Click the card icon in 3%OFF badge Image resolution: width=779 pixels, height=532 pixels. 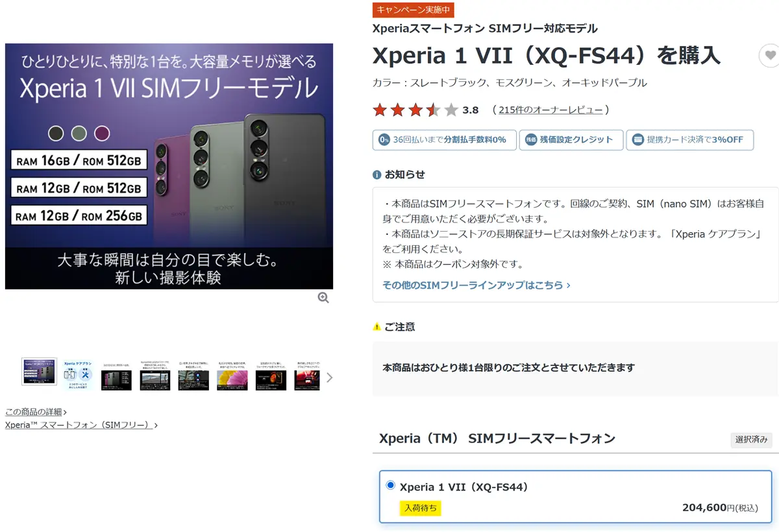click(x=637, y=139)
